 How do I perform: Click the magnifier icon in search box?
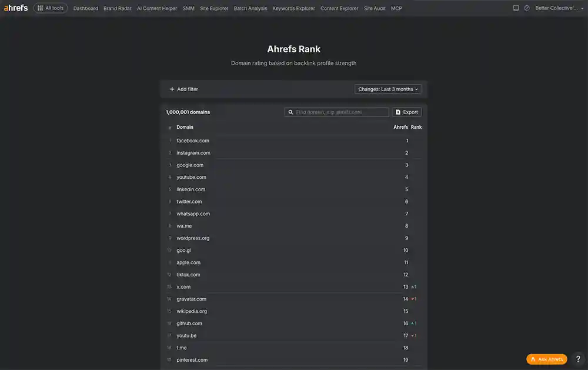point(290,112)
